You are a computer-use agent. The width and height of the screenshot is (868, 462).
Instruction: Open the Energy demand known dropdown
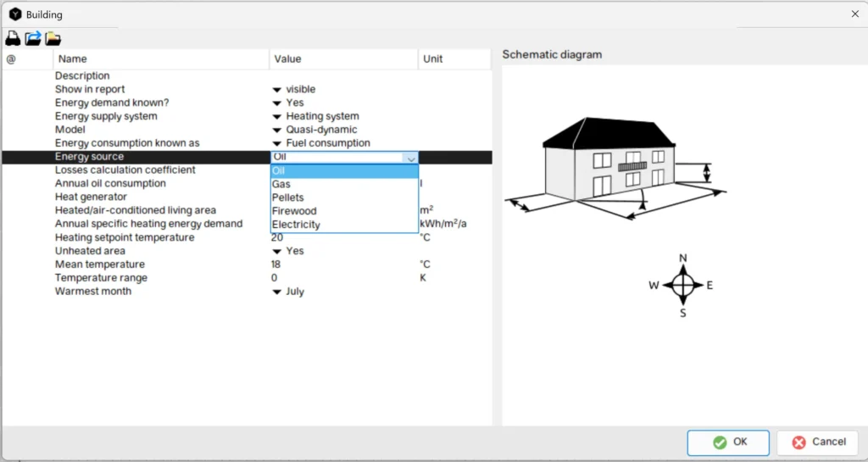point(277,103)
